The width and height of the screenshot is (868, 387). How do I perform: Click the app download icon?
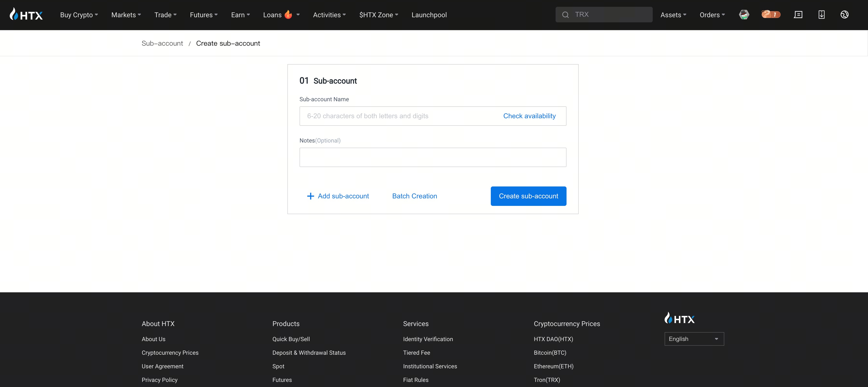[821, 15]
